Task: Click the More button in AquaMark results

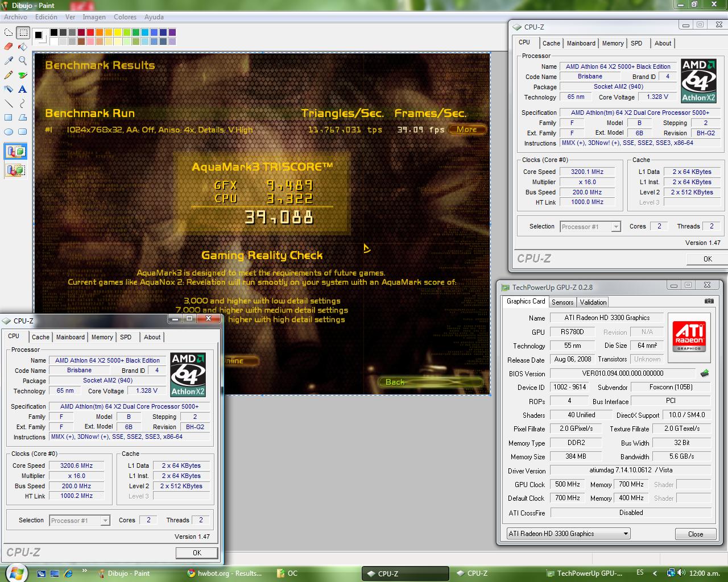Action: (x=467, y=130)
